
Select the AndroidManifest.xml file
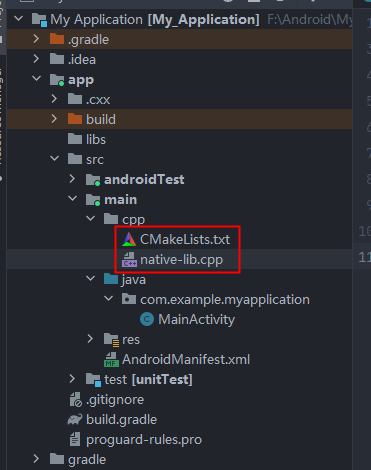(186, 359)
